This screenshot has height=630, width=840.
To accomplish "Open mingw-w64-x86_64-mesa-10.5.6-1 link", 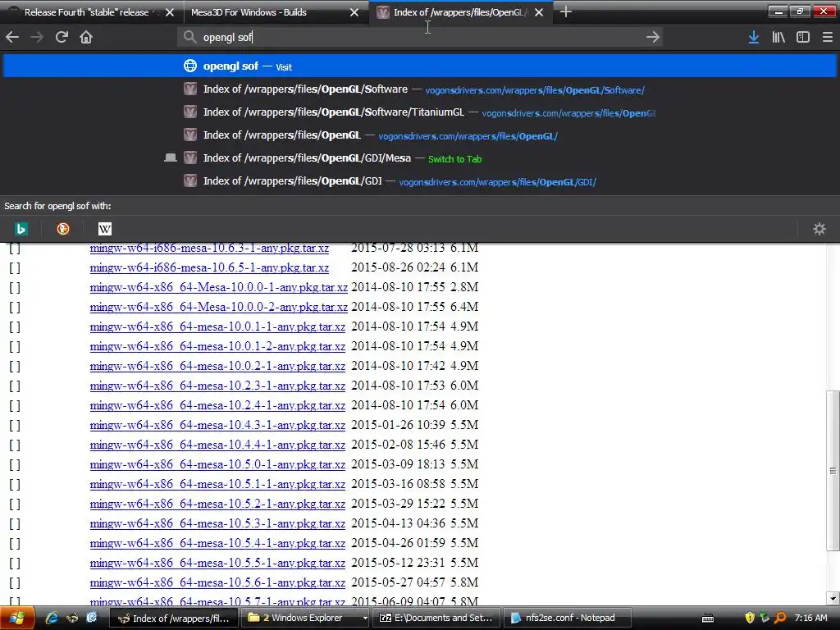I will pyautogui.click(x=217, y=582).
